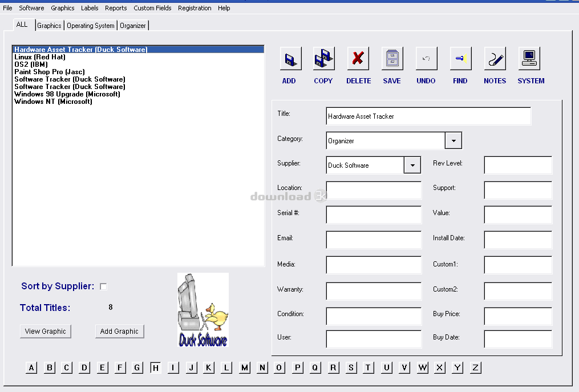Screen dimensions: 579x392
Task: Open the Reports menu
Action: pyautogui.click(x=116, y=8)
